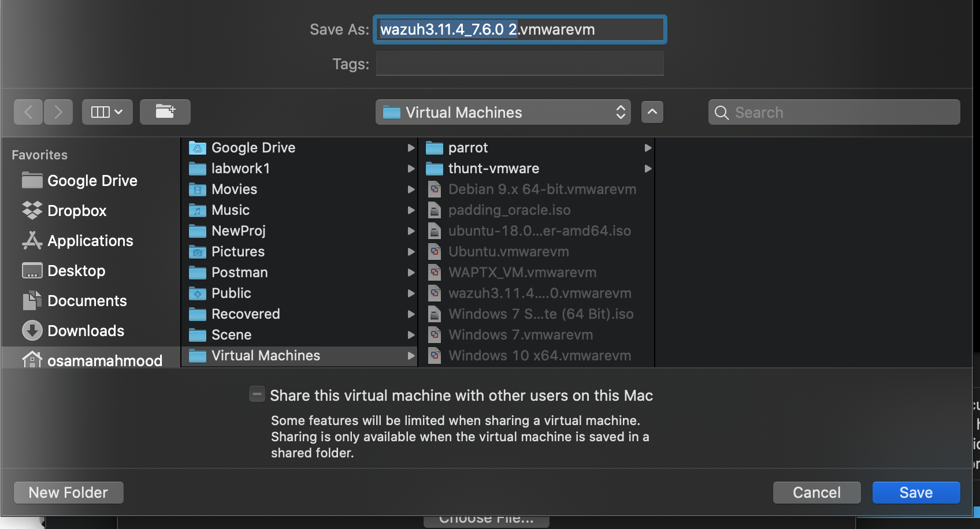Open the parrot folder
This screenshot has height=529, width=980.
468,148
